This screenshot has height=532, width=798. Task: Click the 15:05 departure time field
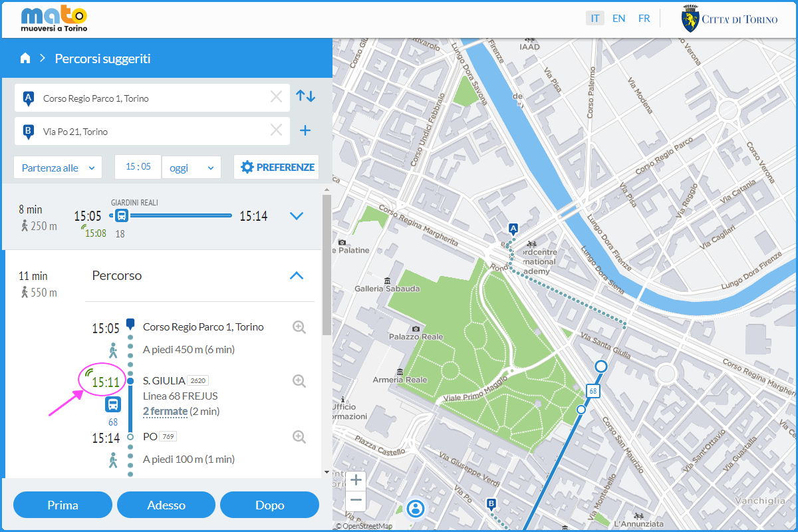[138, 168]
